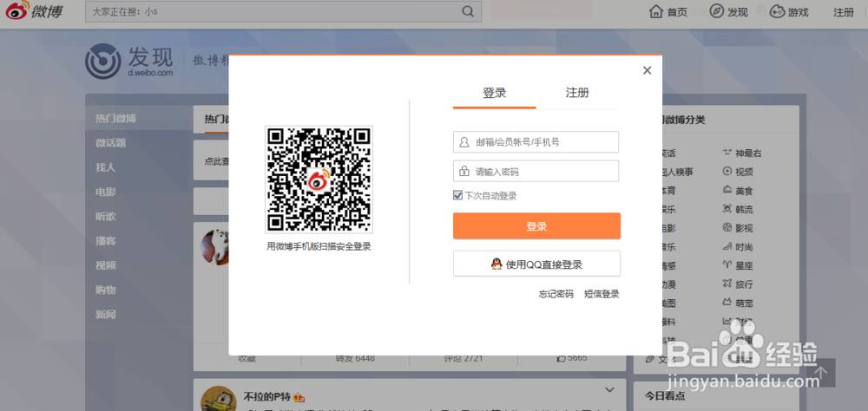This screenshot has width=868, height=411.
Task: Click the scroll-to-top arrow button
Action: (x=821, y=375)
